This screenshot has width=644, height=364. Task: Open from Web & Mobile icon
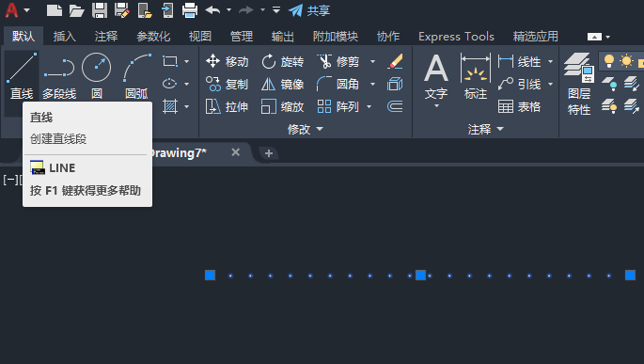[x=145, y=10]
